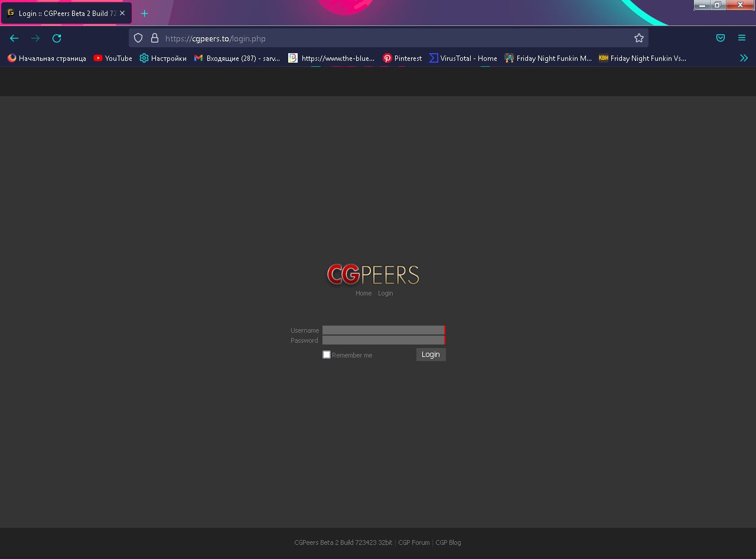Bookmark this page with the star icon
756x559 pixels.
click(639, 38)
